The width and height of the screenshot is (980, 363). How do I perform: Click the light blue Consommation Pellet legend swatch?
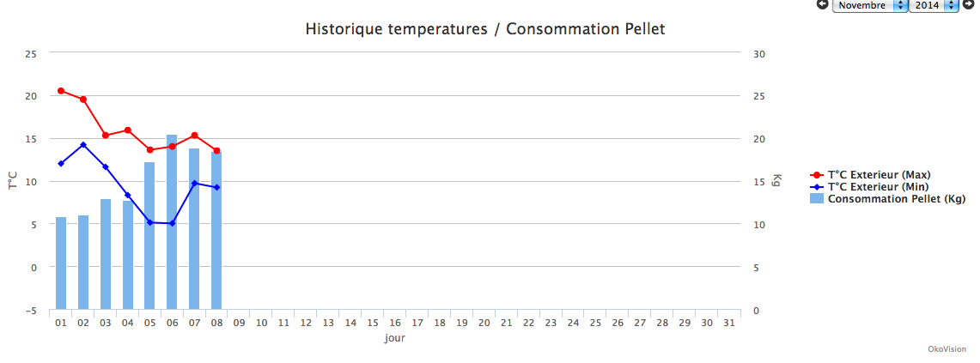817,198
